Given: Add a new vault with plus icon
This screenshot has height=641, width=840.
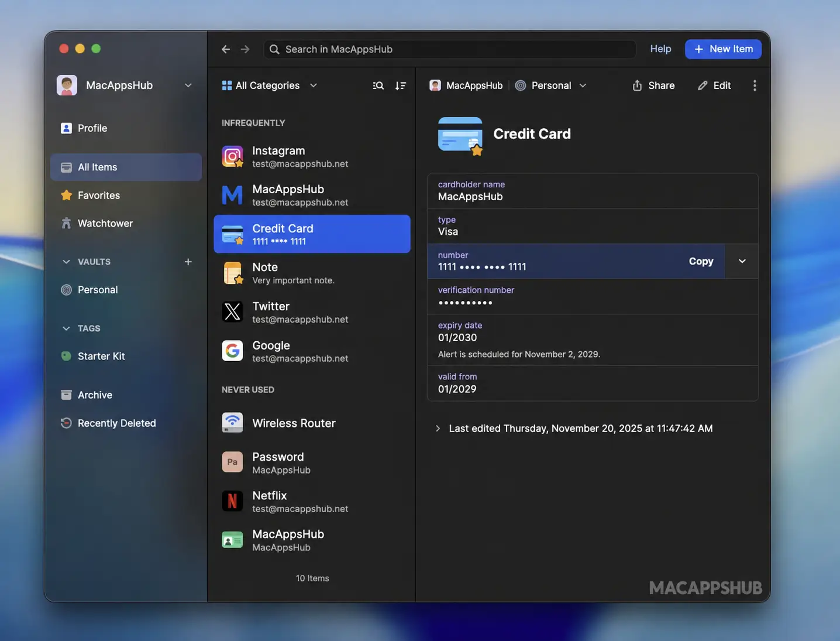Looking at the screenshot, I should (x=188, y=262).
